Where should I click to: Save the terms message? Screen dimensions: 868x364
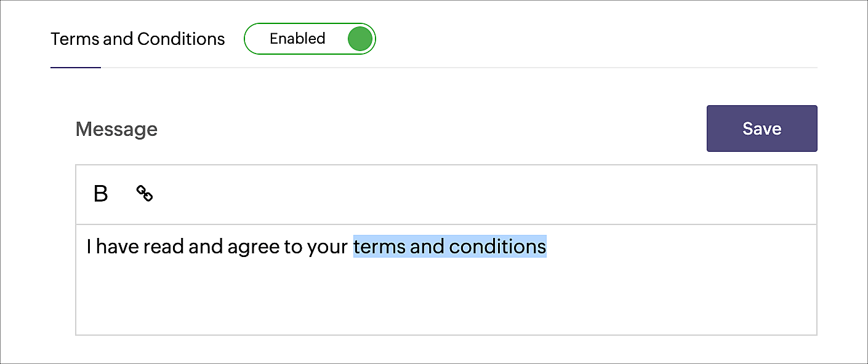click(762, 129)
